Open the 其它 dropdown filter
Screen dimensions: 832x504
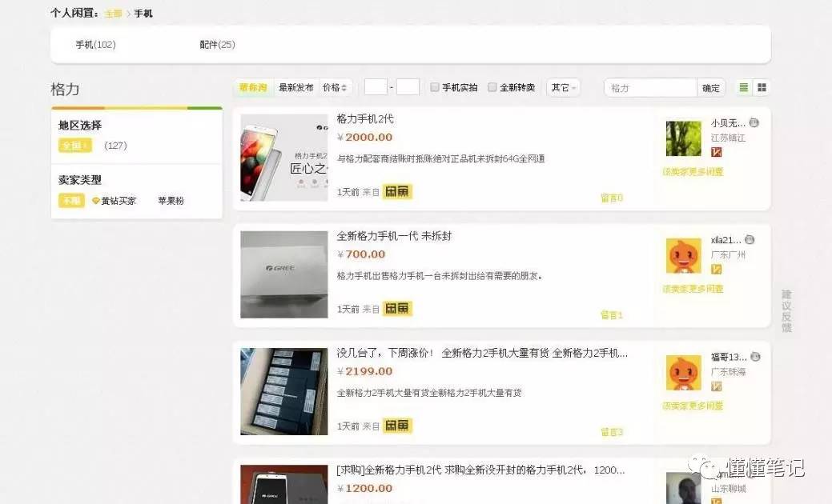point(563,87)
